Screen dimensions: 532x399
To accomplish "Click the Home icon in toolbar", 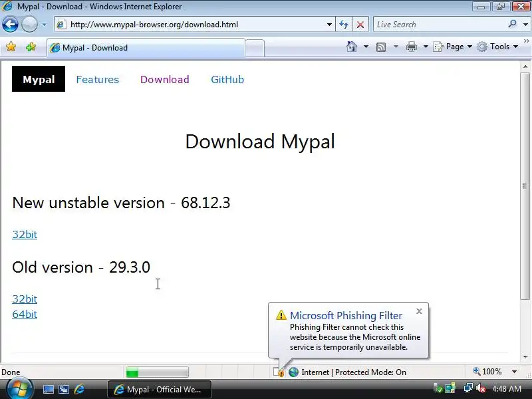I will coord(352,47).
